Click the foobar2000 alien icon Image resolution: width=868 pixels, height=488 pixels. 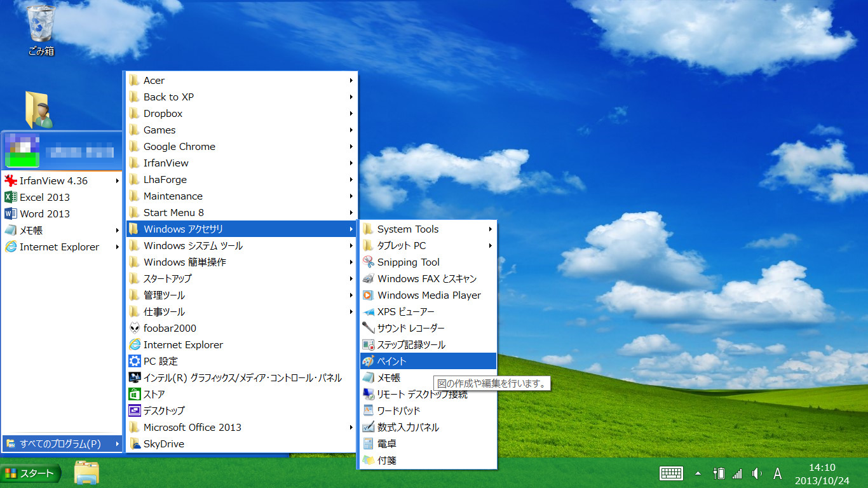coord(135,328)
